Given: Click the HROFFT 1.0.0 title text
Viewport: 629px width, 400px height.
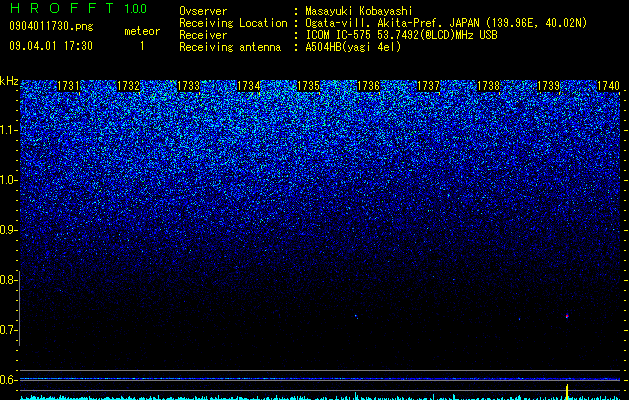Looking at the screenshot, I should click(x=78, y=8).
